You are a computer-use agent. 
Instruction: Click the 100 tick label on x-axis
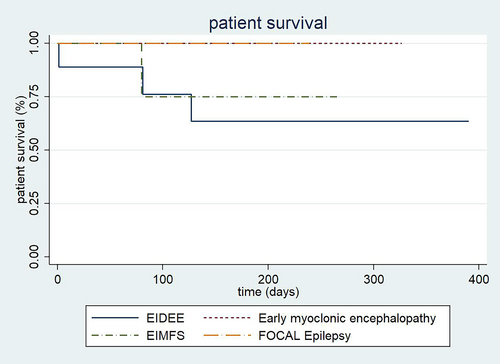pyautogui.click(x=163, y=279)
